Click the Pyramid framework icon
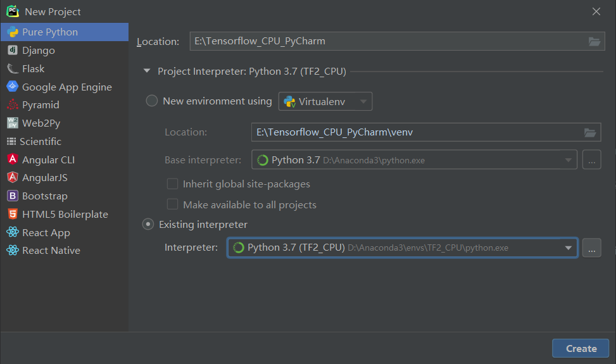The height and width of the screenshot is (364, 616). 13,105
